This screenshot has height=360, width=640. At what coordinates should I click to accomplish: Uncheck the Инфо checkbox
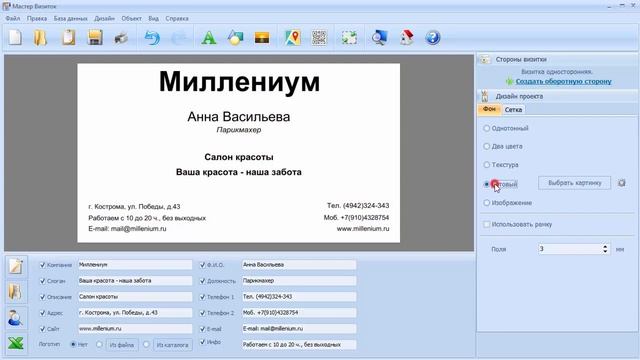tap(202, 342)
